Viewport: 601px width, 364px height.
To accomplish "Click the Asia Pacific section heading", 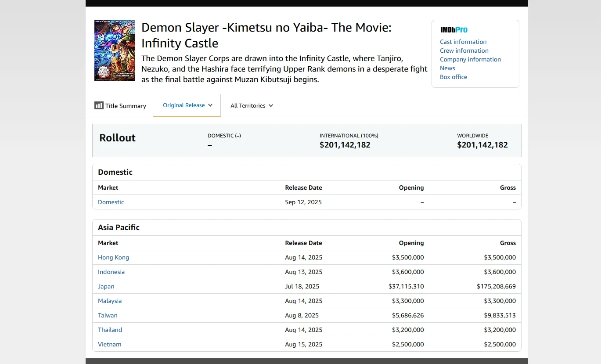I will point(119,227).
